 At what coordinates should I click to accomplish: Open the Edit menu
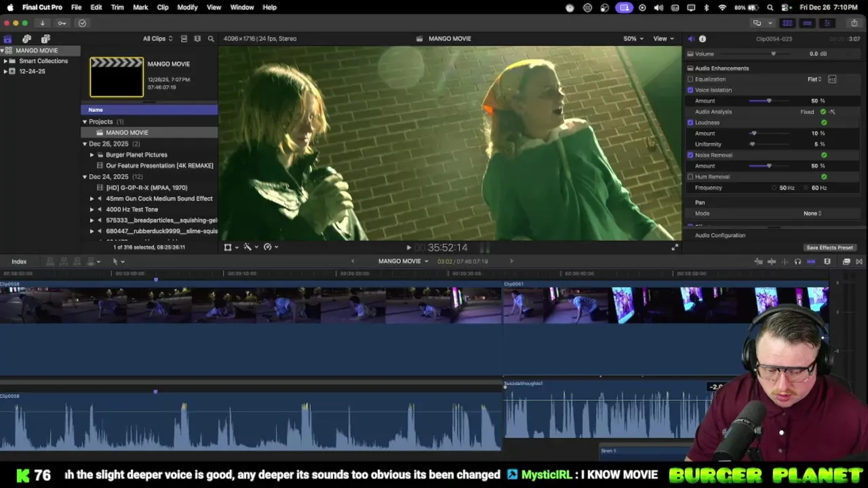pyautogui.click(x=96, y=7)
